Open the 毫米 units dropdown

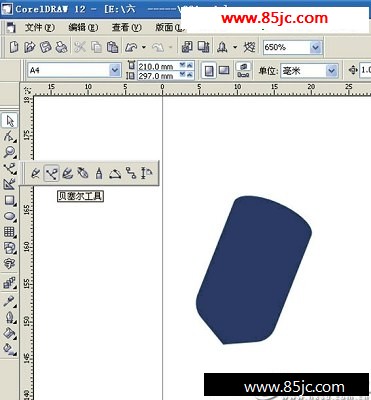click(x=331, y=71)
